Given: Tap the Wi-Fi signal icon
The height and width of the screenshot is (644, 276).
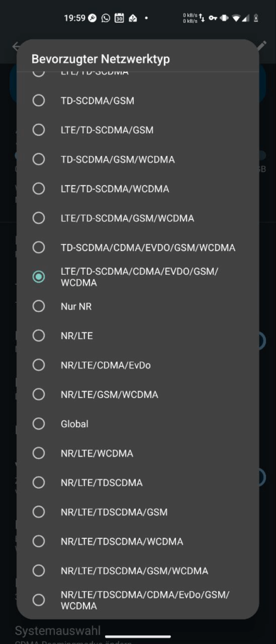Looking at the screenshot, I should click(236, 18).
